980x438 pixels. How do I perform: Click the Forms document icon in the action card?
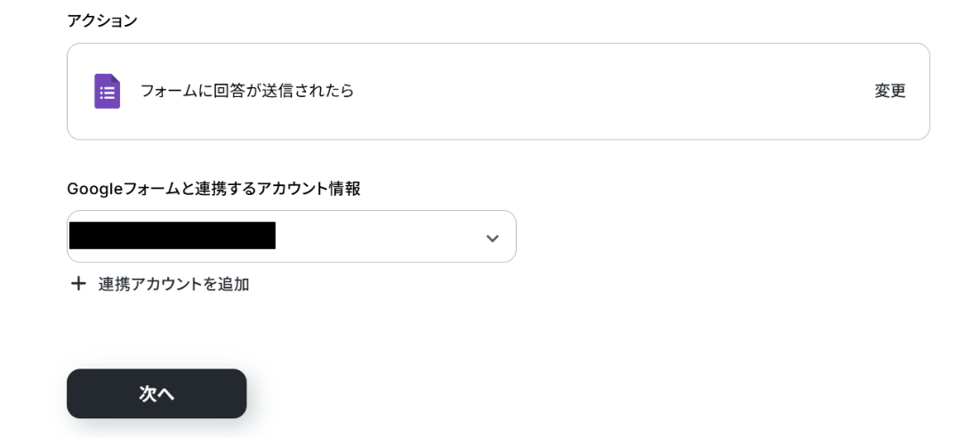[x=107, y=91]
